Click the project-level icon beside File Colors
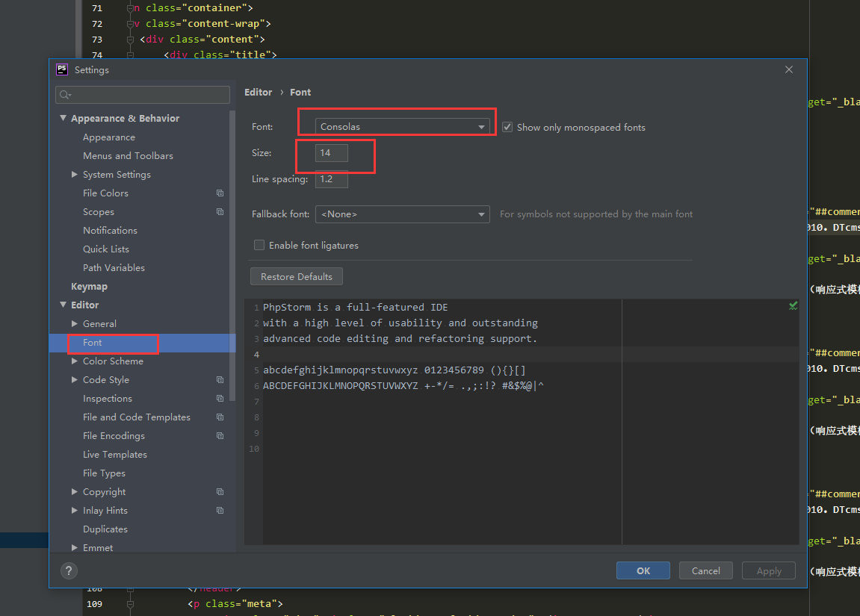 coord(220,193)
